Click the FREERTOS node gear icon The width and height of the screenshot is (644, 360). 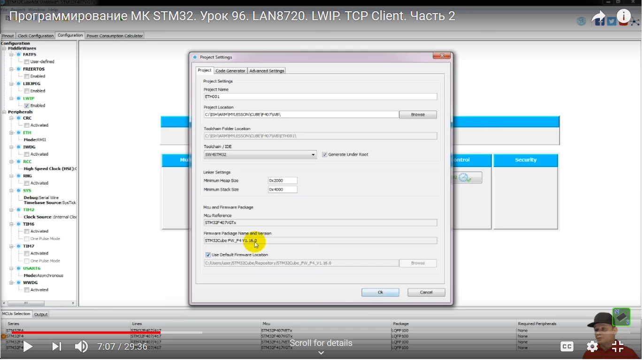[x=19, y=69]
